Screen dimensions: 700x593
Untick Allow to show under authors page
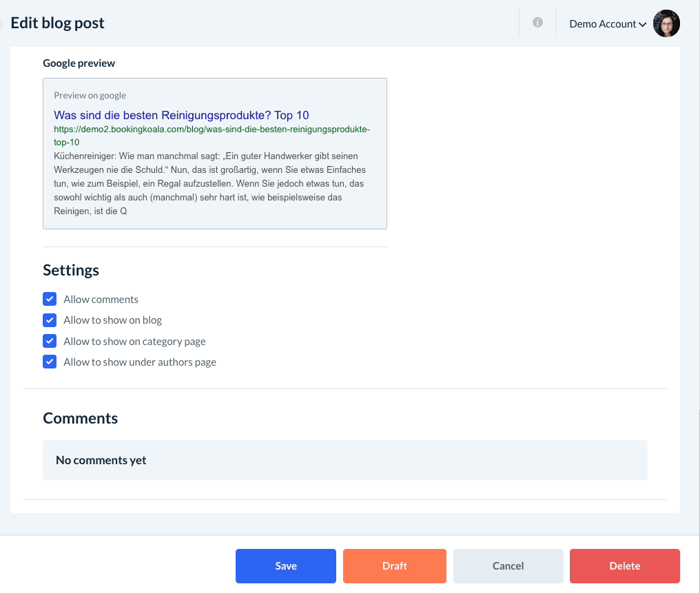point(50,362)
